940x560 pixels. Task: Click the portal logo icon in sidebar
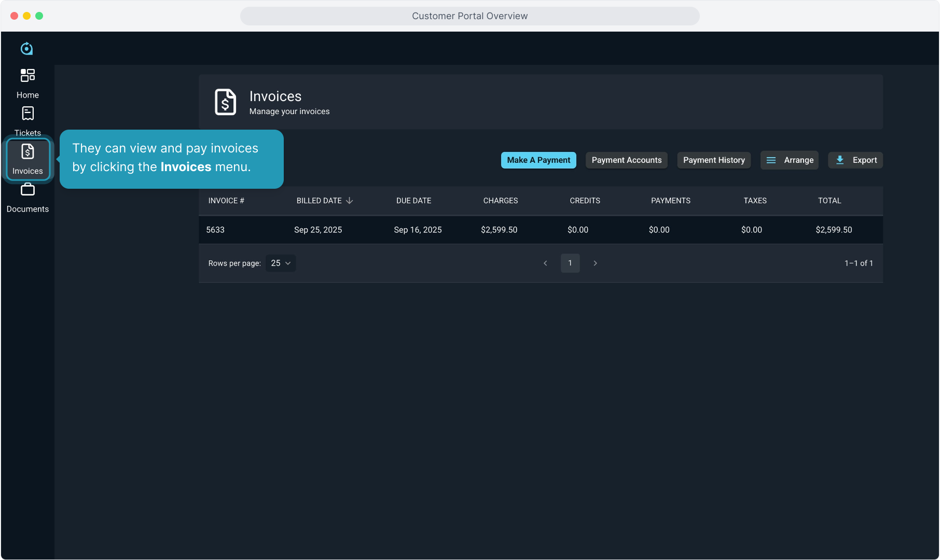[26, 49]
